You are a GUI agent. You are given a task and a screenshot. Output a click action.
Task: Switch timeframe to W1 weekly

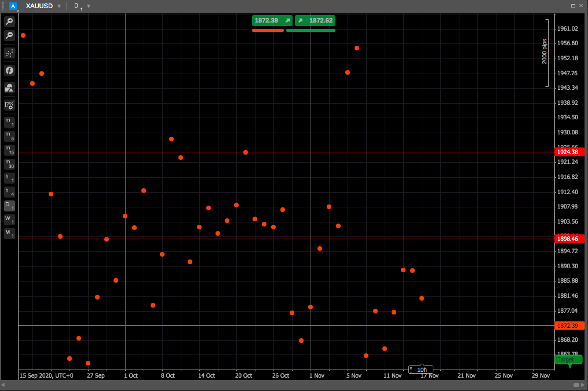pyautogui.click(x=9, y=220)
